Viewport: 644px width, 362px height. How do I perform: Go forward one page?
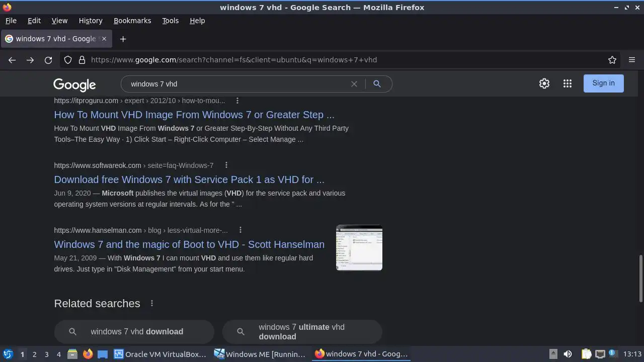(30, 60)
